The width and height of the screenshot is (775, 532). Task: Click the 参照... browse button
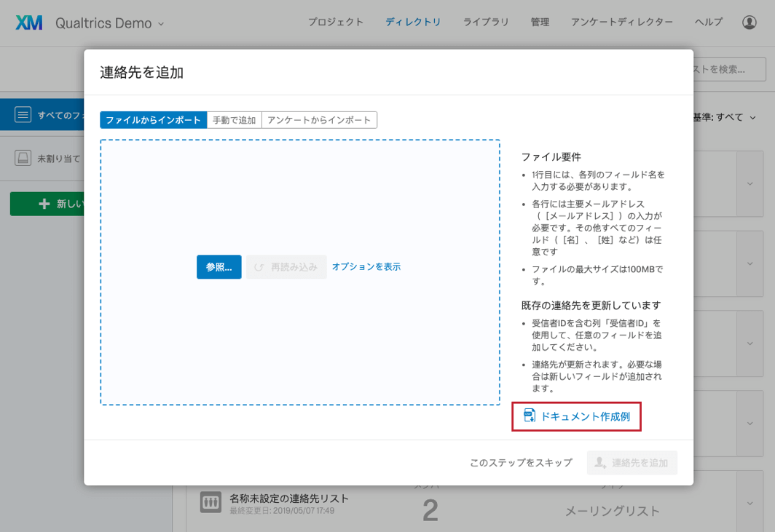point(219,267)
